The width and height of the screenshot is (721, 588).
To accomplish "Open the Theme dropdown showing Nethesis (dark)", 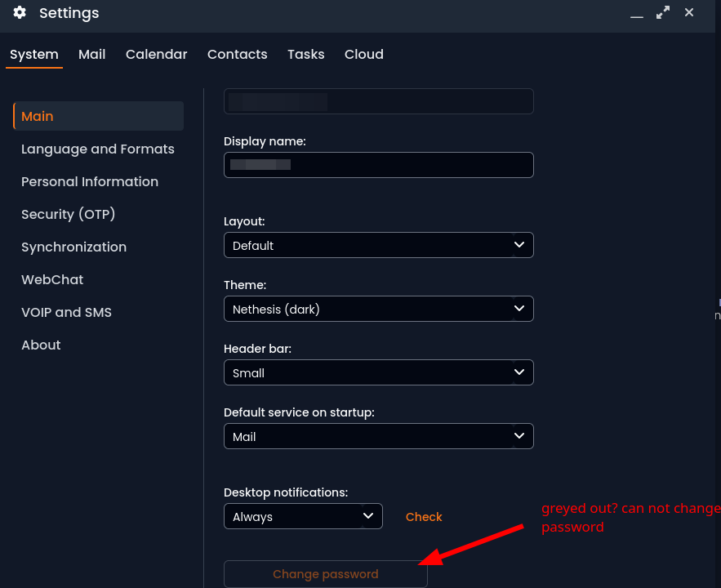I will [x=378, y=309].
